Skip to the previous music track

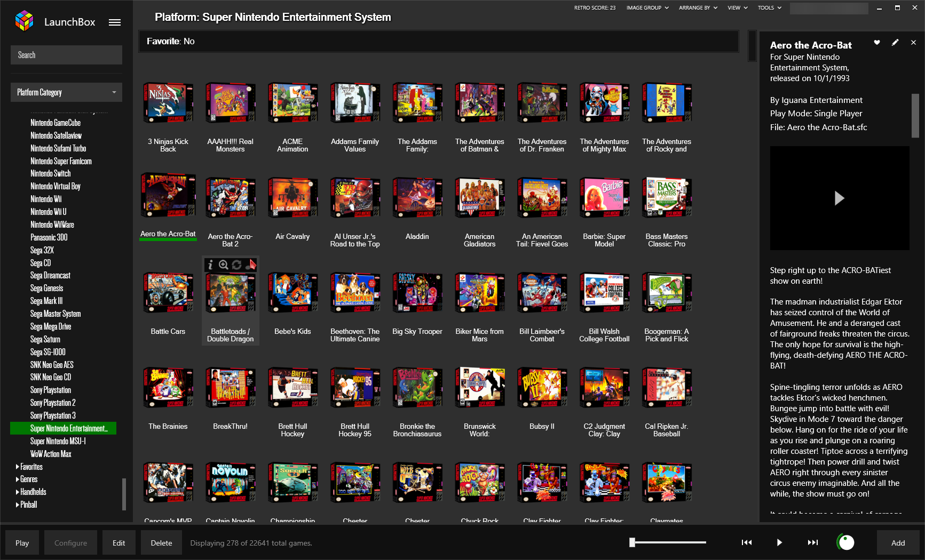tap(747, 542)
